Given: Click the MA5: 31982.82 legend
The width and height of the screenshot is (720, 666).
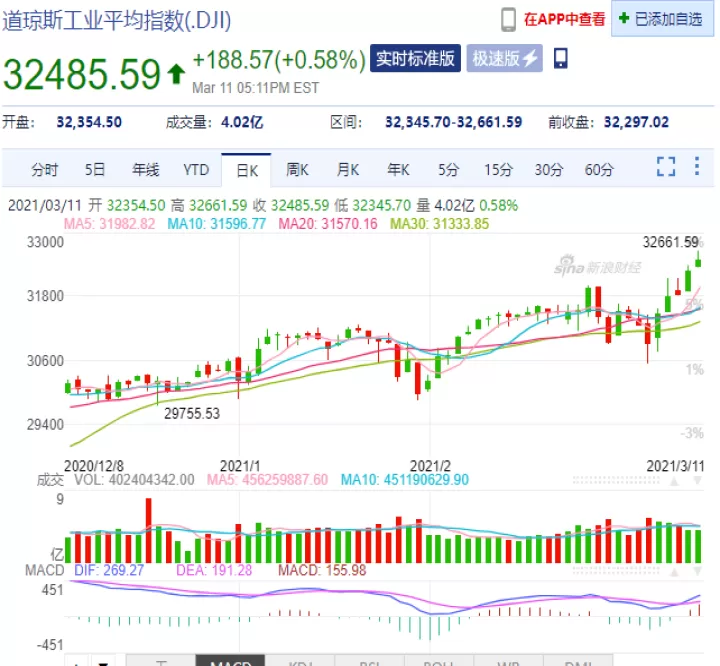Looking at the screenshot, I should point(109,224).
